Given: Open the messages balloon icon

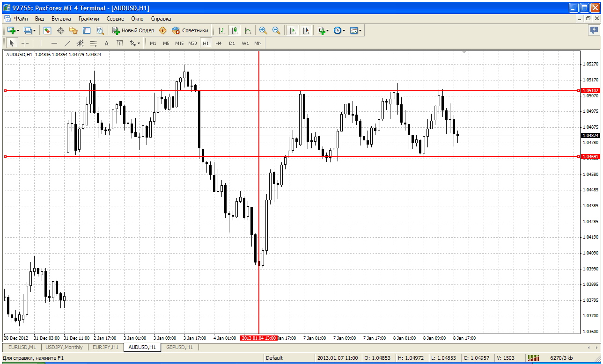Looking at the screenshot, I should point(593,30).
